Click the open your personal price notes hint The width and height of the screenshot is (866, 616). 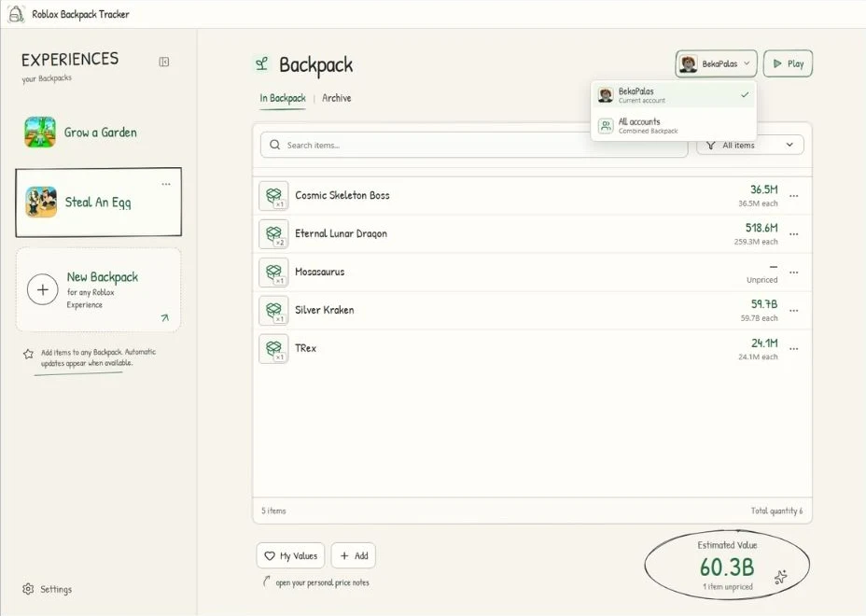click(322, 582)
